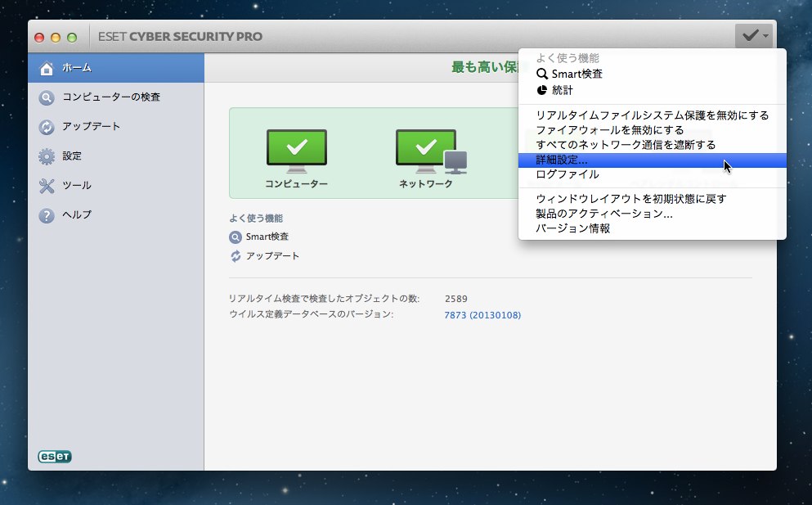Image resolution: width=812 pixels, height=505 pixels.
Task: Open the ツール sidebar section
Action: coord(116,186)
